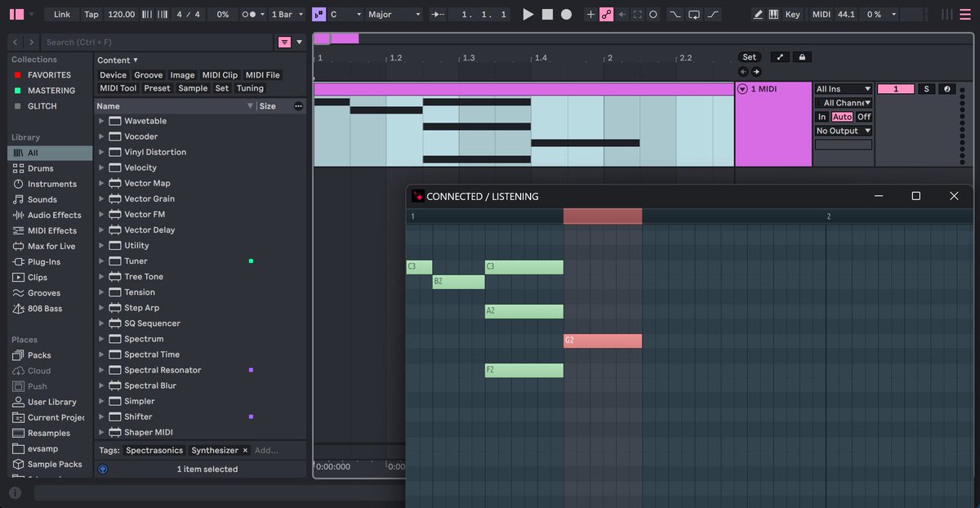The image size is (980, 508).
Task: Toggle the Automation Arm icon
Action: 606,15
